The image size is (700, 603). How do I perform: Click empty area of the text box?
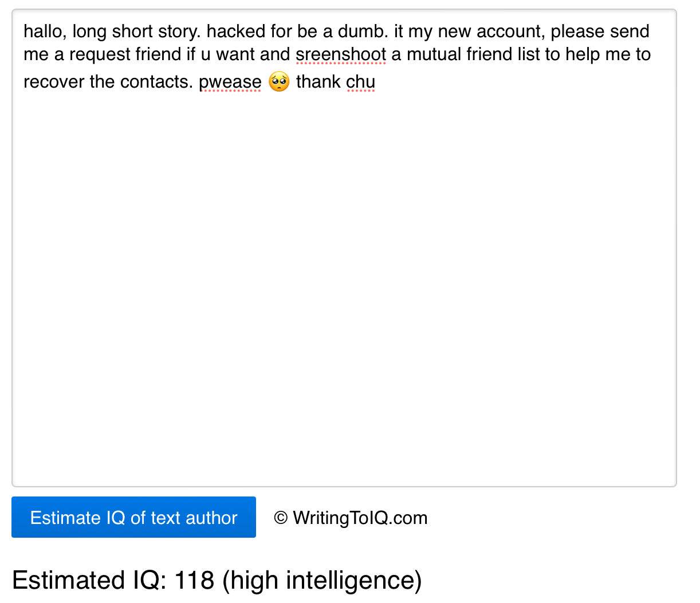coord(344,286)
